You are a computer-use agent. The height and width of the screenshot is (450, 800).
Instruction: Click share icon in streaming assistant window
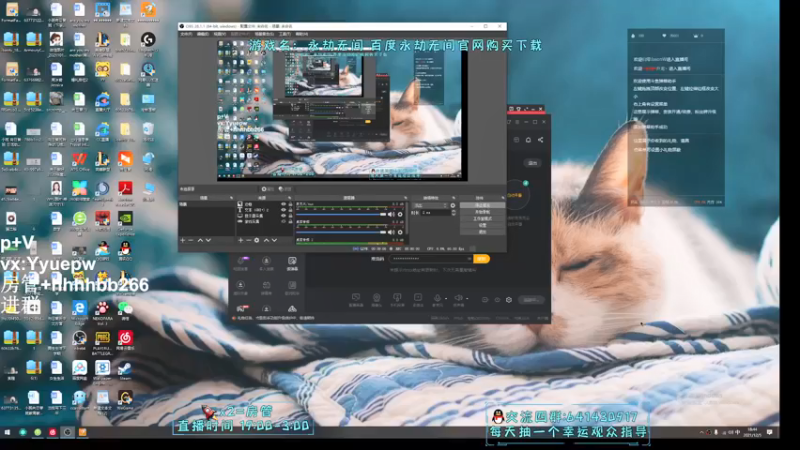[x=540, y=140]
